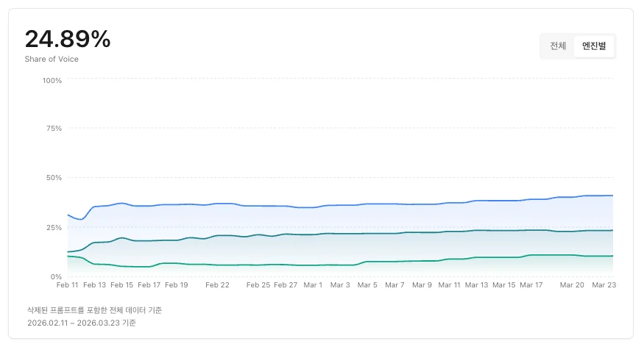Click the Mar 17 date label
The width and height of the screenshot is (644, 344).
(531, 284)
